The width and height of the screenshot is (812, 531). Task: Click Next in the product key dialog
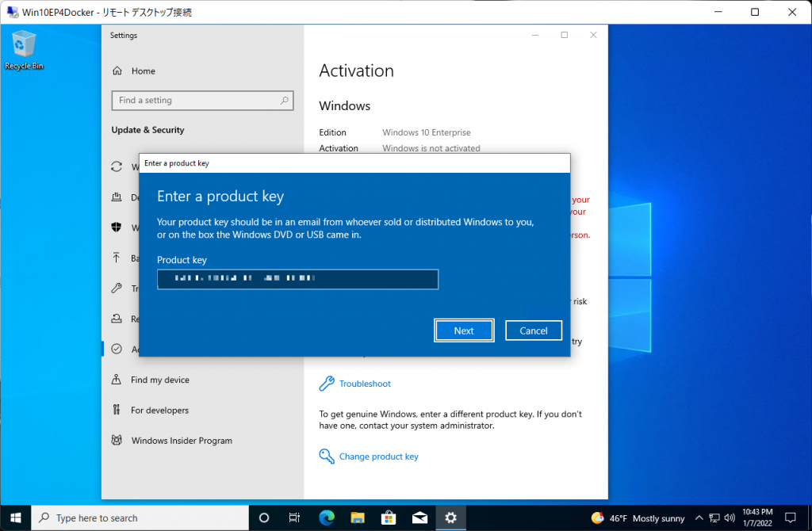[x=464, y=330]
